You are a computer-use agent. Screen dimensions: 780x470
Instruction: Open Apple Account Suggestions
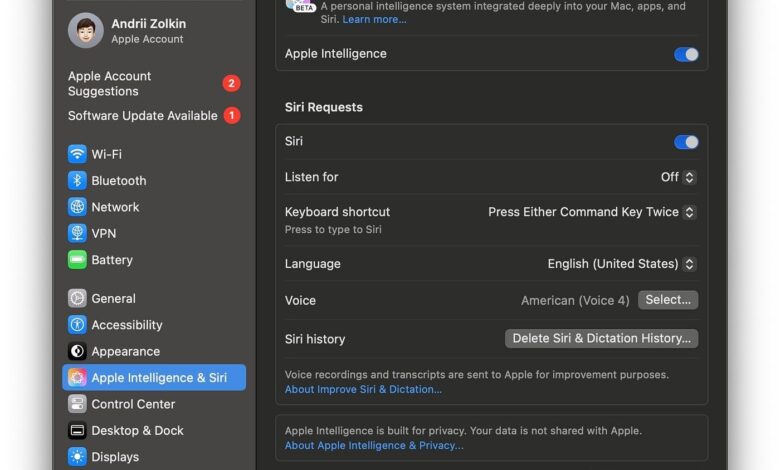[154, 84]
